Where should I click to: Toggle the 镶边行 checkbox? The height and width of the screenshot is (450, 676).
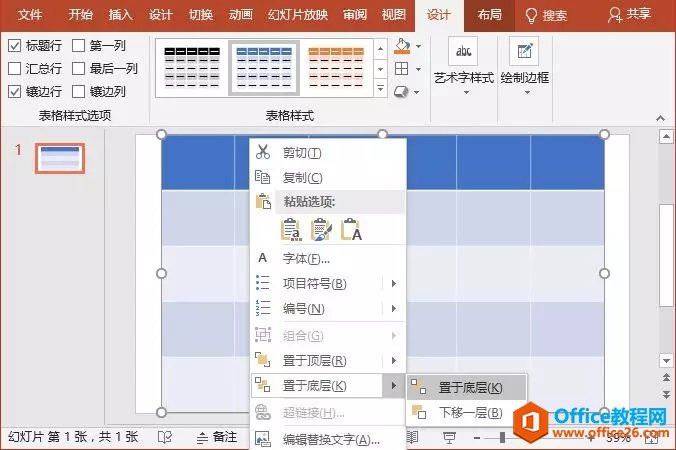point(14,91)
